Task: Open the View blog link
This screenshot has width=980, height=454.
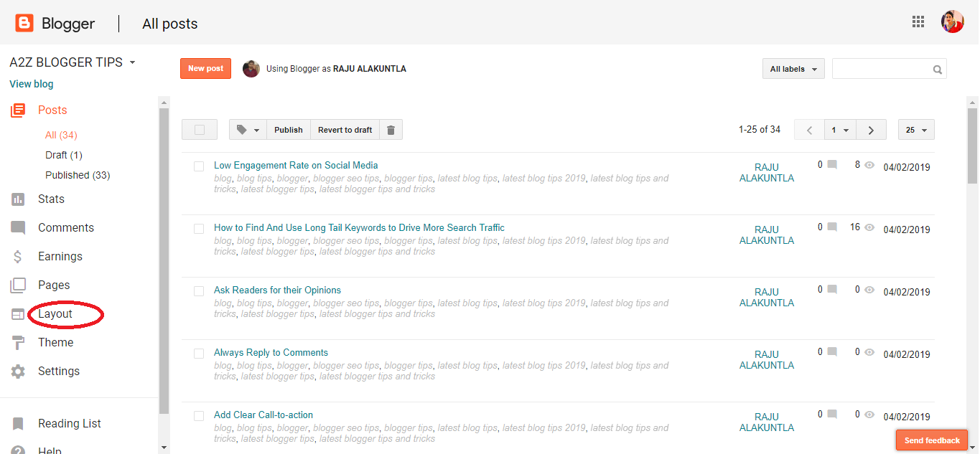Action: [x=31, y=84]
